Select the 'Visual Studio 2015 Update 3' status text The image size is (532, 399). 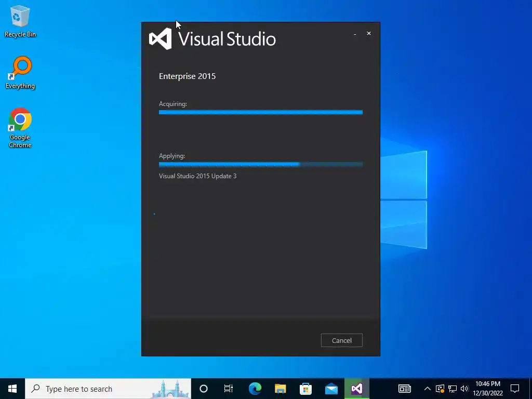coord(197,176)
